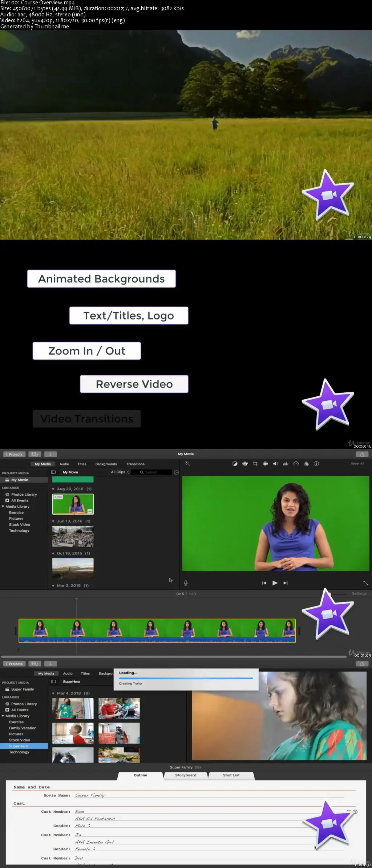Click the voiceover microphone icon
This screenshot has height=868, width=372.
pos(186,583)
